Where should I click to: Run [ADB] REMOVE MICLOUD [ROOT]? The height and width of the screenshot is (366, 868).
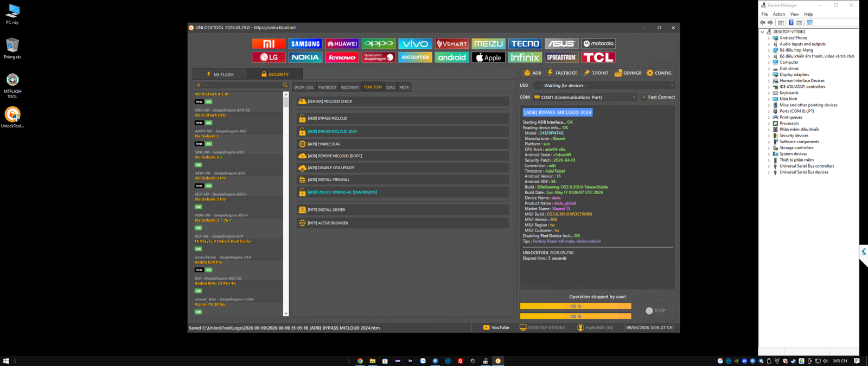click(403, 156)
